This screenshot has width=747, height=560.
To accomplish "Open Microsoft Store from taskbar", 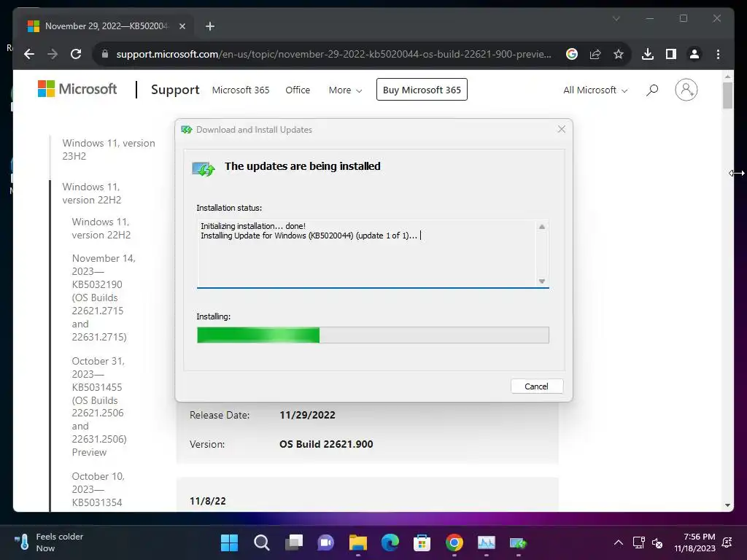I will tap(422, 542).
